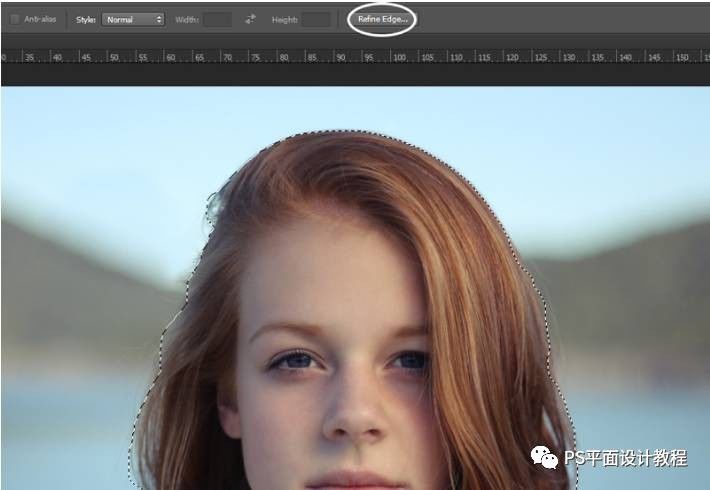Screen dimensions: 710x490
Task: Click the Style dropdown arrow
Action: (159, 19)
